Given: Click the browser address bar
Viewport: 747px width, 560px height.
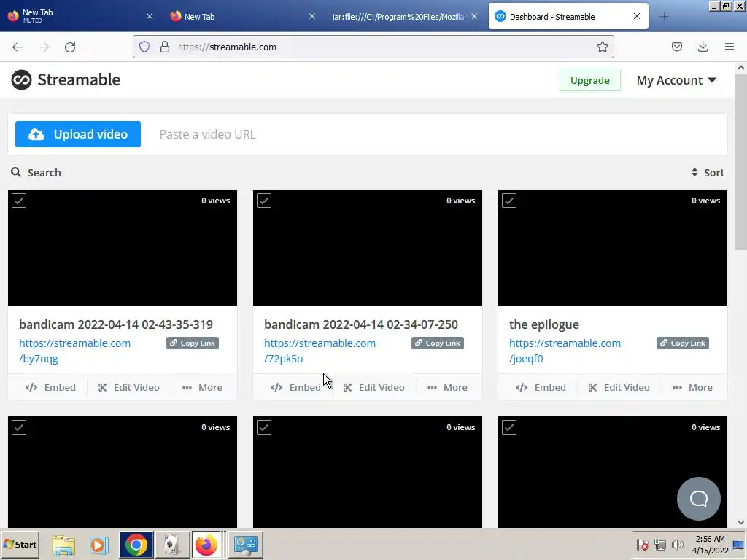Looking at the screenshot, I should pyautogui.click(x=373, y=47).
